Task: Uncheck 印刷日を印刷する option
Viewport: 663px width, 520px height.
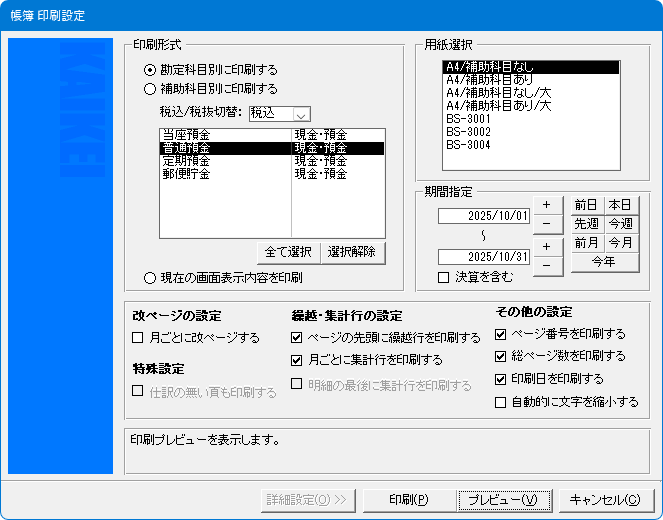Action: pyautogui.click(x=501, y=379)
